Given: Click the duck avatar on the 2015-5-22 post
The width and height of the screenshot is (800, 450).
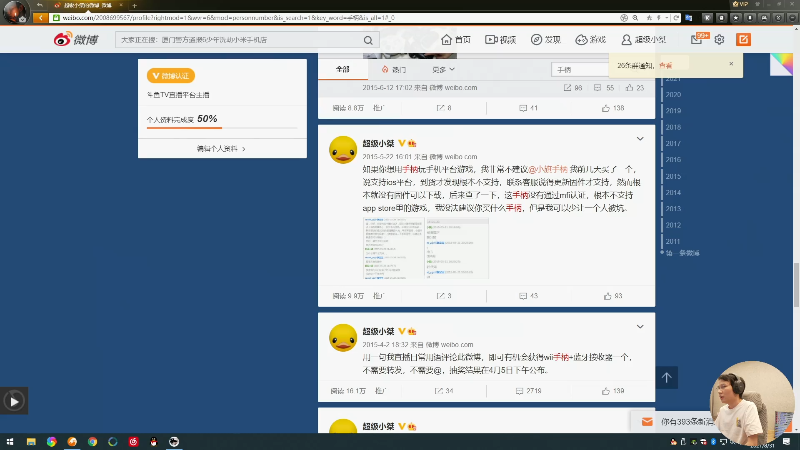Looking at the screenshot, I should click(343, 150).
